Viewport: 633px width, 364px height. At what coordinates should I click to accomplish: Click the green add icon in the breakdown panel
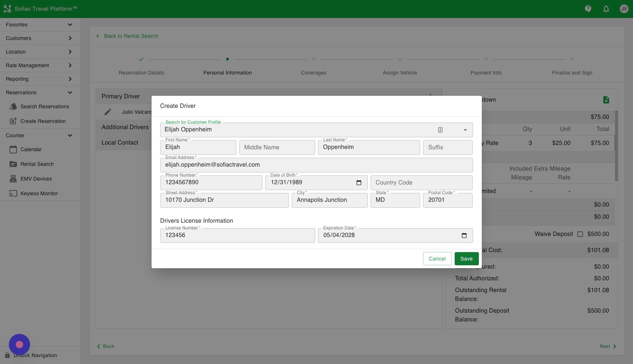point(606,99)
